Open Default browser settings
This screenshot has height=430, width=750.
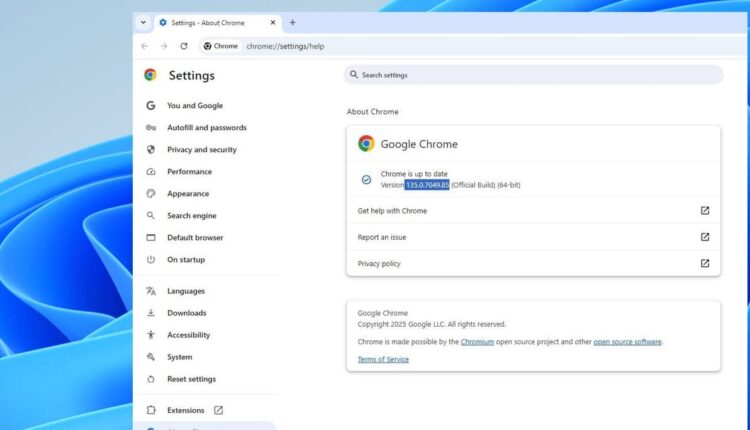point(195,238)
